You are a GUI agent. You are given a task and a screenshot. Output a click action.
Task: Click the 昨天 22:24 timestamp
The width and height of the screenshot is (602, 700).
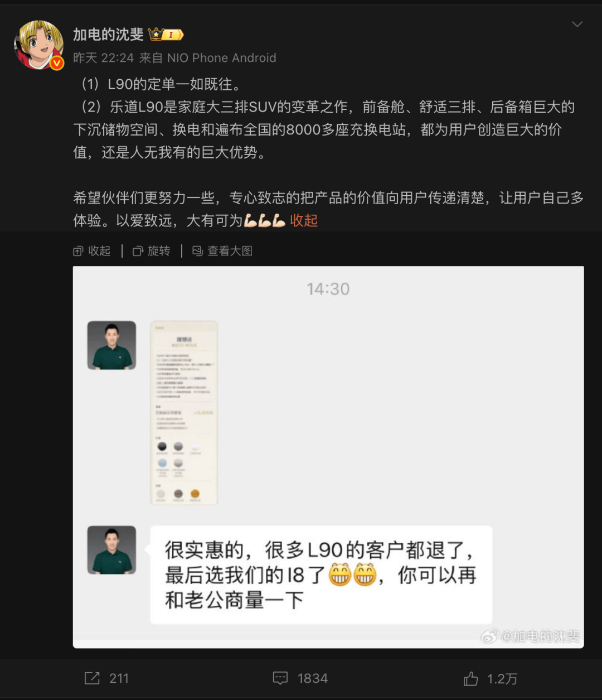(104, 58)
